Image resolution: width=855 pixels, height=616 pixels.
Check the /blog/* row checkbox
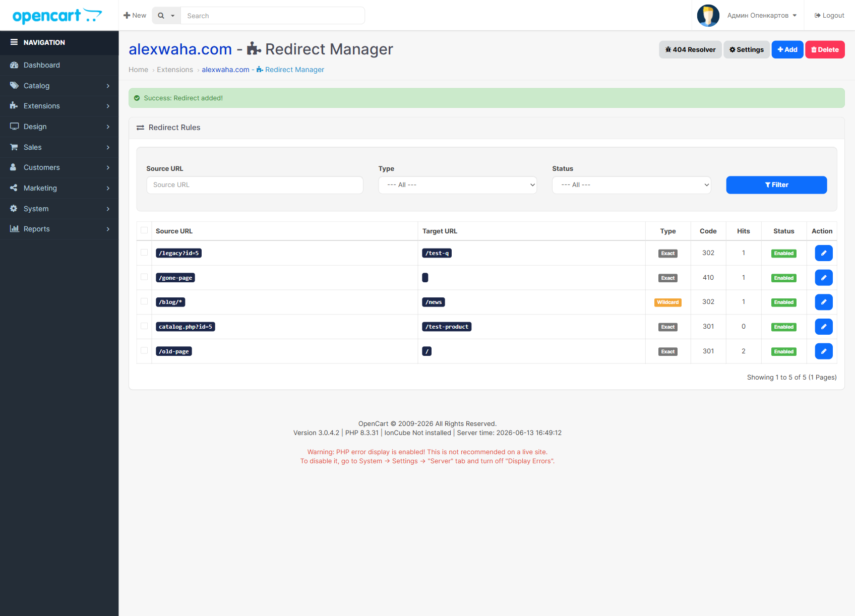coord(144,301)
